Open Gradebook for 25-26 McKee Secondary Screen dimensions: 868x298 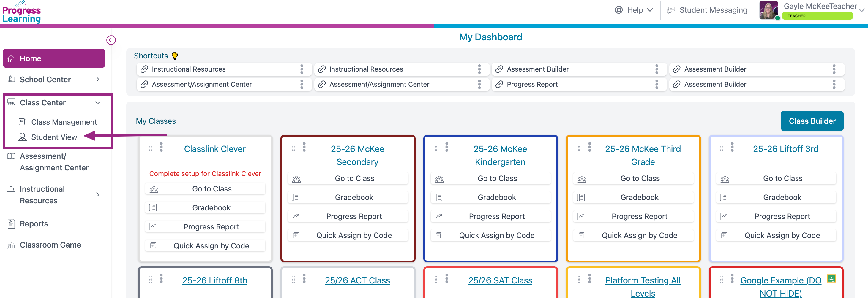click(348, 198)
